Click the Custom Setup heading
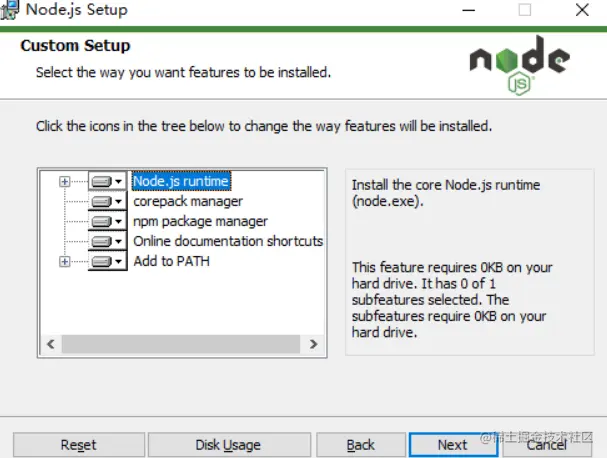Screen dimensions: 607x458 (75, 46)
